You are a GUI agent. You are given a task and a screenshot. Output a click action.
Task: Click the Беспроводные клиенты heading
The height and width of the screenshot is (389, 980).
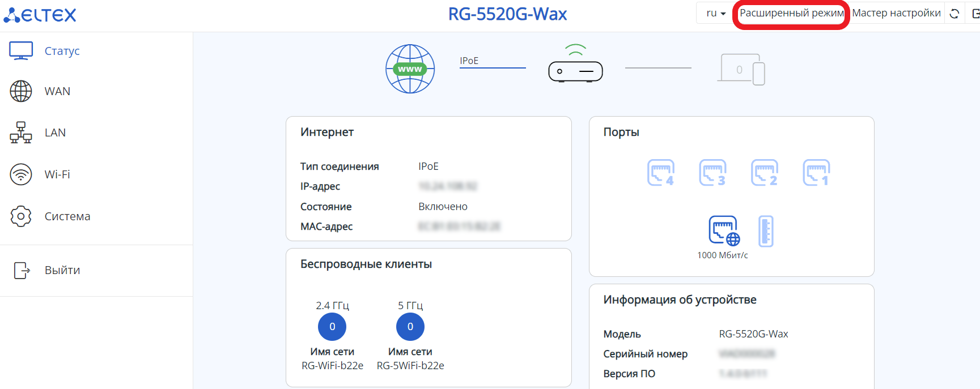pyautogui.click(x=366, y=264)
